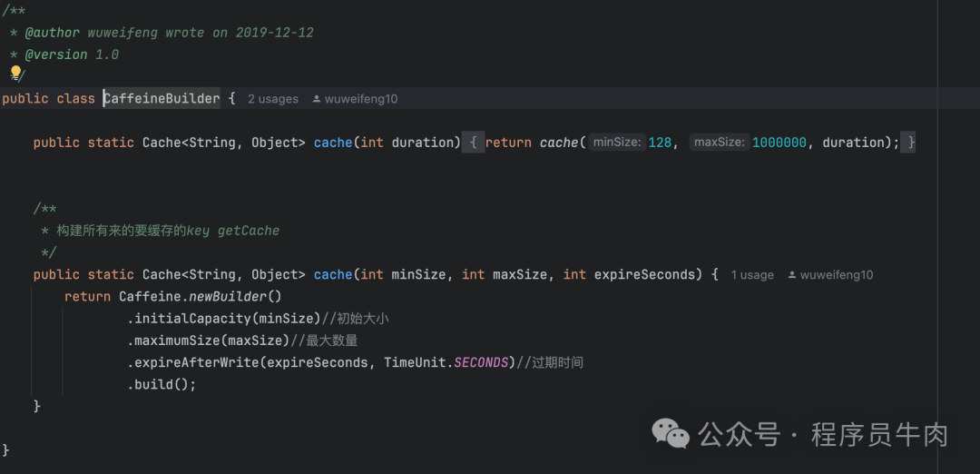Screen dimensions: 980x474
Task: Click the .build() call
Action: coord(162,385)
